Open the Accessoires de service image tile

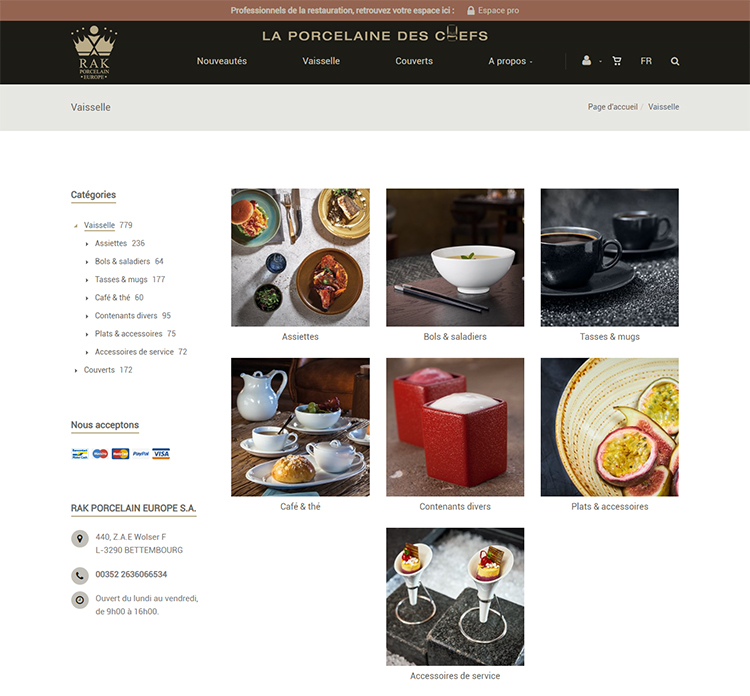click(x=455, y=597)
